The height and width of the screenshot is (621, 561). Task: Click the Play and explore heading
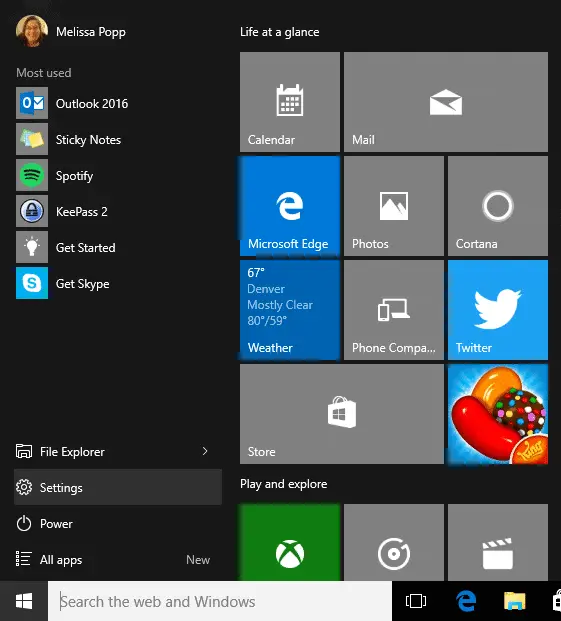coord(283,484)
